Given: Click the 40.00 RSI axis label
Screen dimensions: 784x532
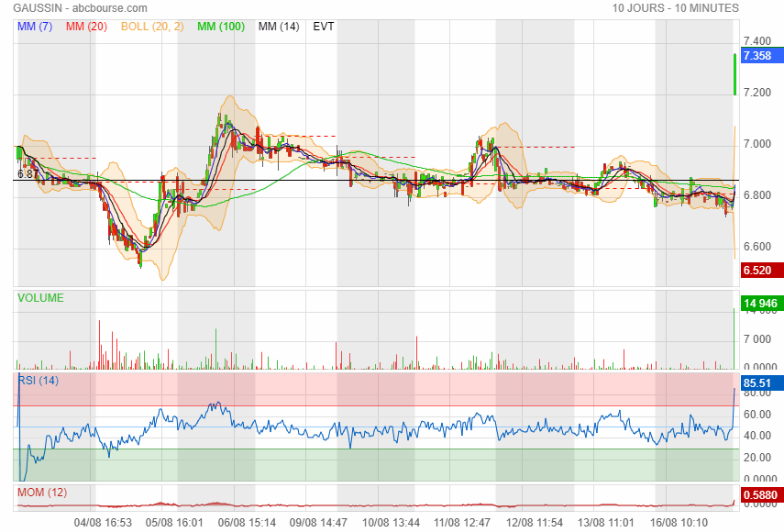Looking at the screenshot, I should click(x=757, y=436).
